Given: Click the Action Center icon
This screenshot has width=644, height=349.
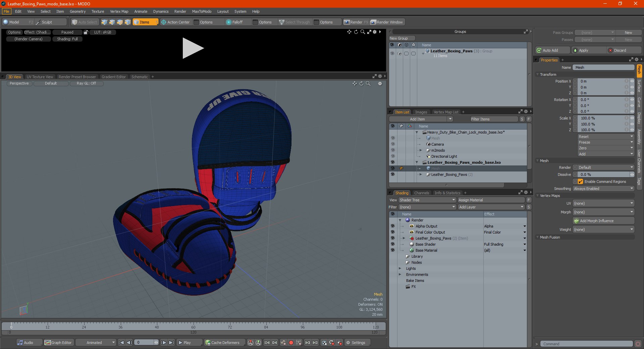Looking at the screenshot, I should click(164, 22).
